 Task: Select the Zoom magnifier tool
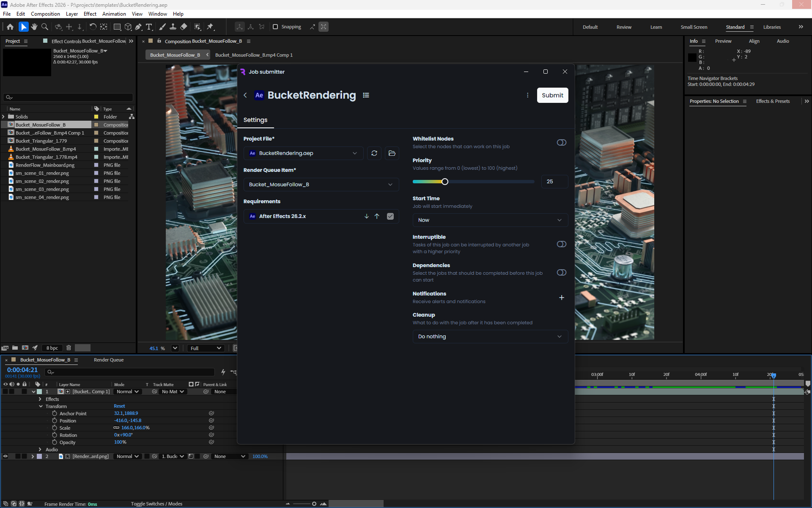44,27
